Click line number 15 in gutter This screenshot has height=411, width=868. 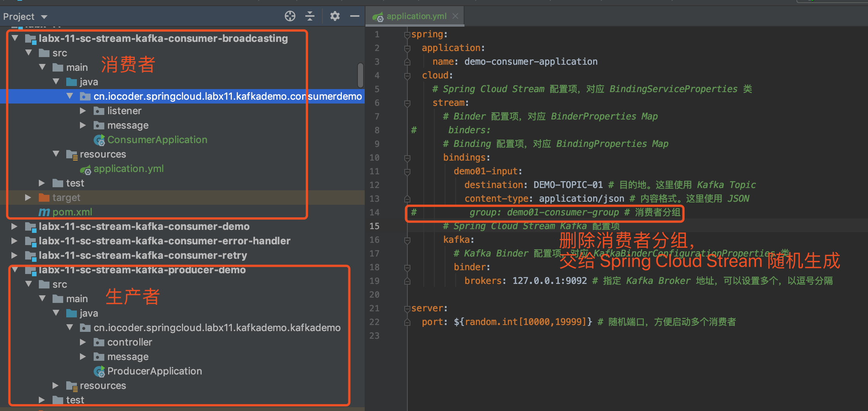(374, 226)
